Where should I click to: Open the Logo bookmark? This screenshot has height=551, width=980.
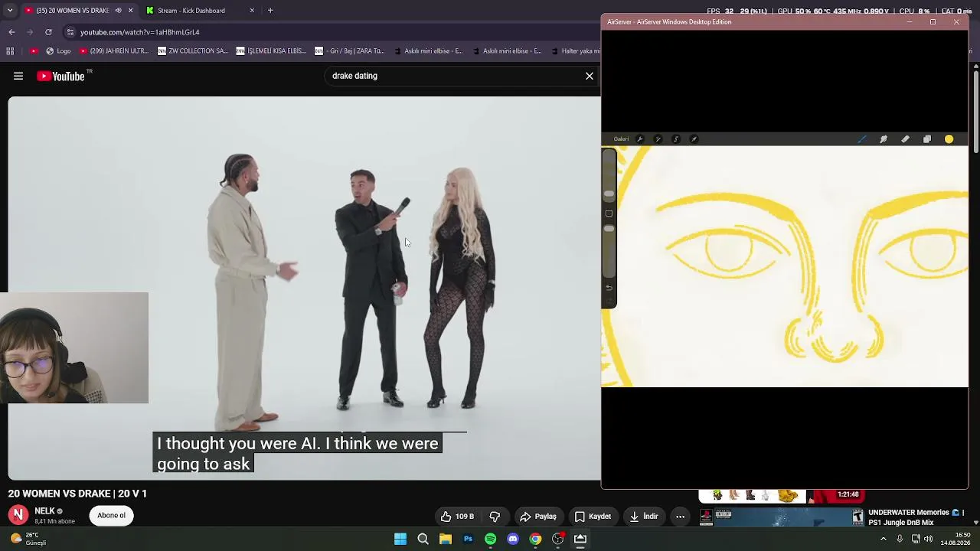click(x=58, y=51)
